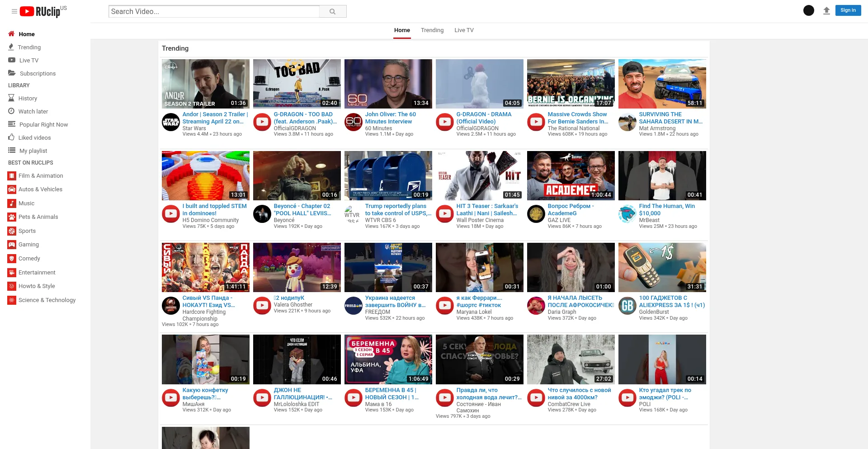Click the Andor Season 2 Trailer thumbnail
The image size is (868, 449).
(205, 83)
